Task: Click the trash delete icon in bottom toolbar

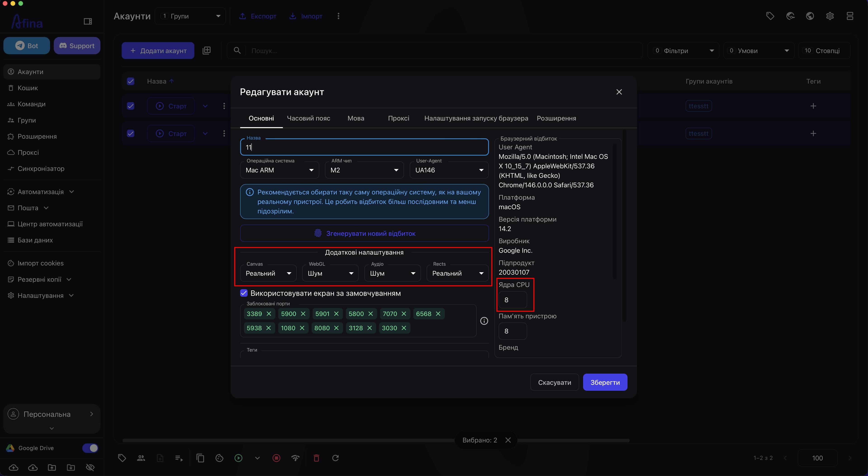Action: click(316, 458)
